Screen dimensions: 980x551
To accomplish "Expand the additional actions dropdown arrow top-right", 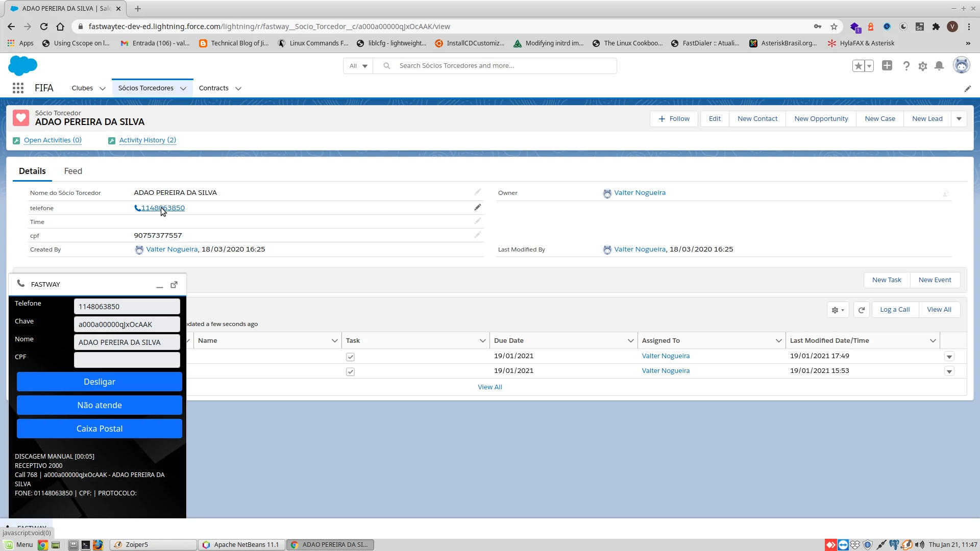I will 959,118.
